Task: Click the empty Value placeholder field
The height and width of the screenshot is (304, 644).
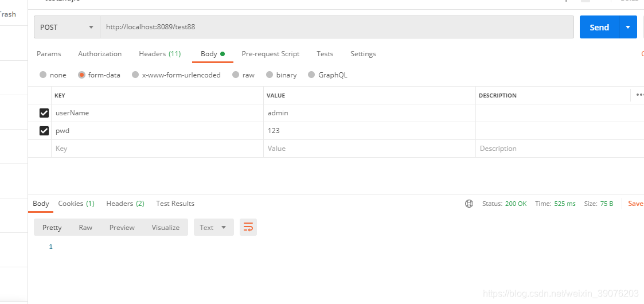Action: pyautogui.click(x=370, y=149)
